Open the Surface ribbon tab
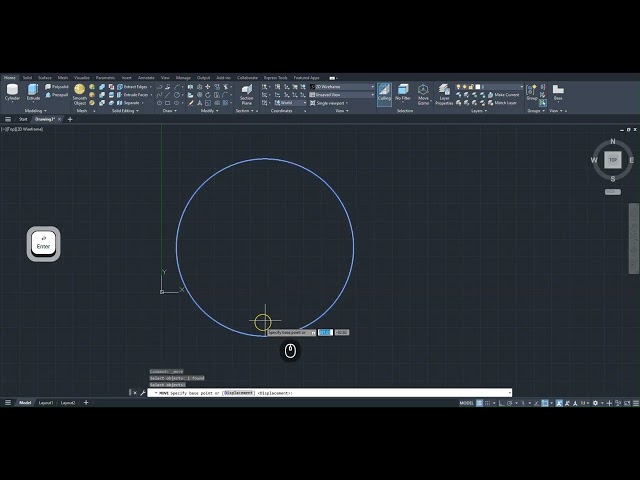640x480 pixels. [44, 78]
